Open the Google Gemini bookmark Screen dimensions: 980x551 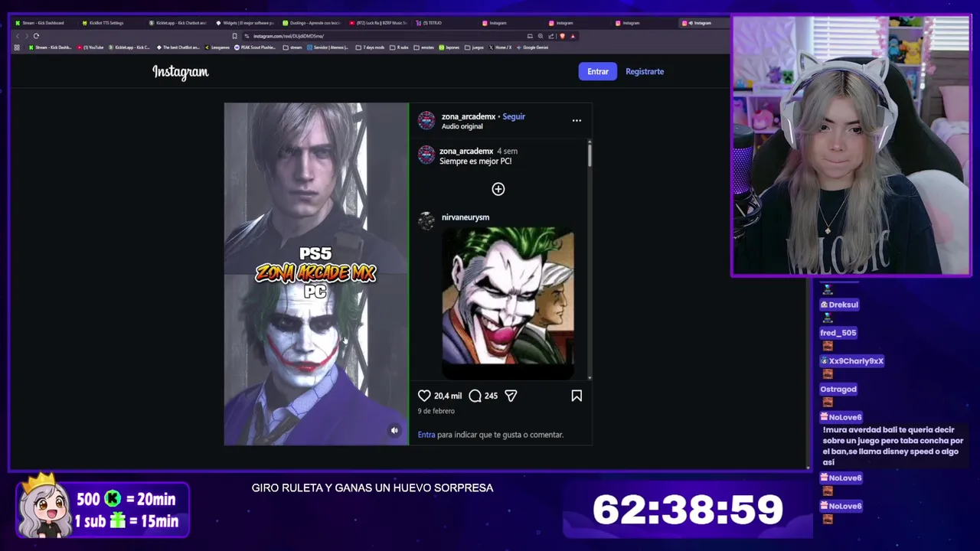click(533, 47)
